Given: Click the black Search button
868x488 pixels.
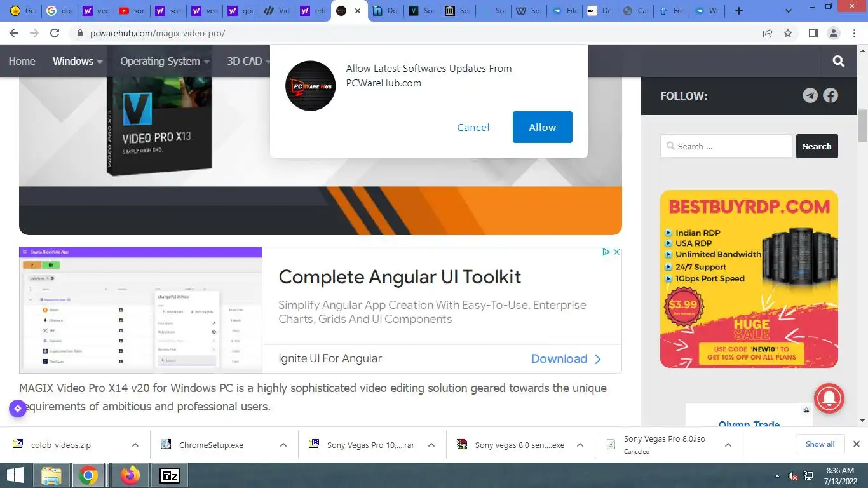Looking at the screenshot, I should (x=817, y=146).
